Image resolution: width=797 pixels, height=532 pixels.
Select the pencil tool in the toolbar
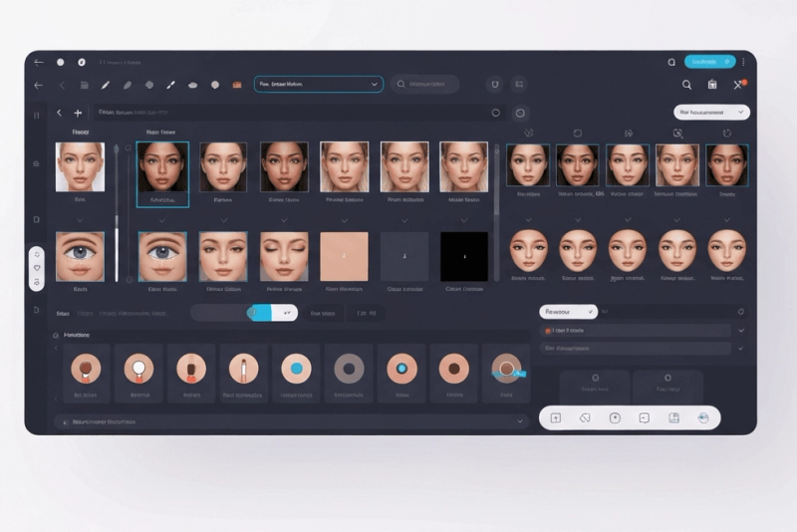[106, 85]
